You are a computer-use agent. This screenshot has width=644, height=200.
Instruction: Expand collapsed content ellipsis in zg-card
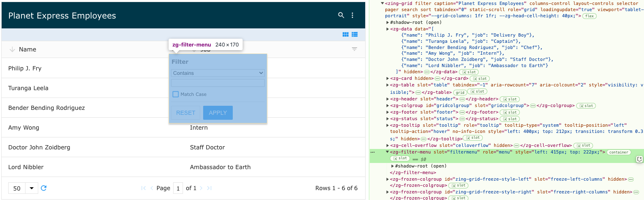[x=437, y=78]
